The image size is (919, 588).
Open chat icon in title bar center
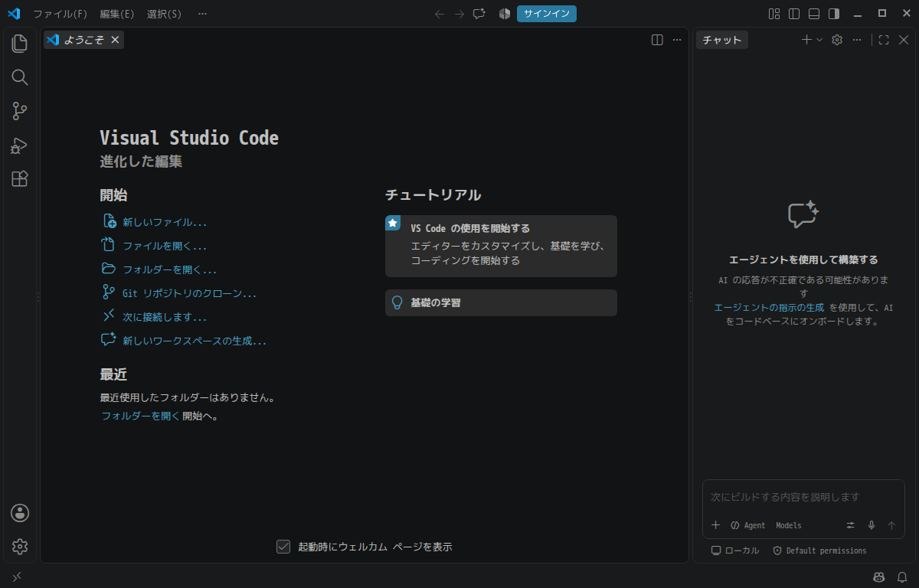click(479, 14)
